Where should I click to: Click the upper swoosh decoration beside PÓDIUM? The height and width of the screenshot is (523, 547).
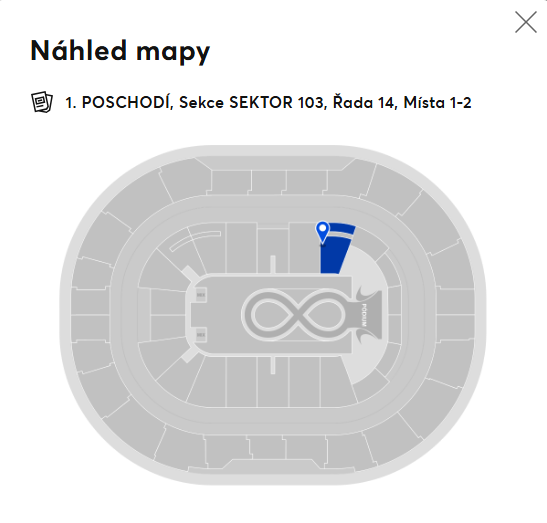[367, 294]
